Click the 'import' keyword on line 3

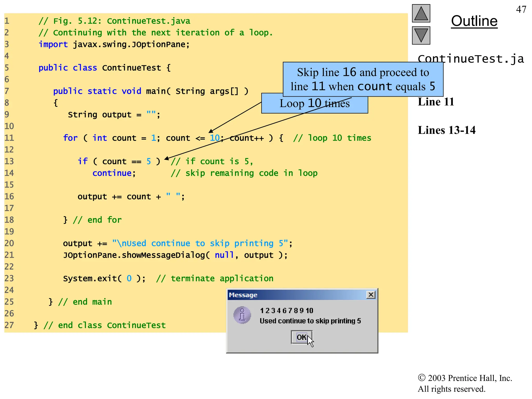coord(53,44)
